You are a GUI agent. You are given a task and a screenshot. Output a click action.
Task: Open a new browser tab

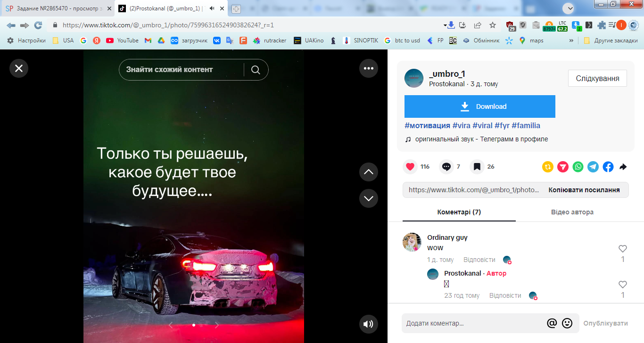236,8
